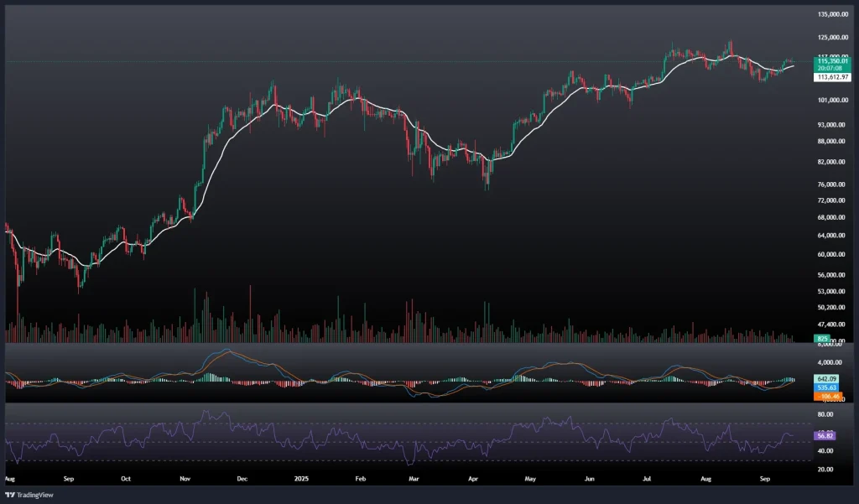
Task: Click the 135,000.00 price scale label
Action: (834, 15)
